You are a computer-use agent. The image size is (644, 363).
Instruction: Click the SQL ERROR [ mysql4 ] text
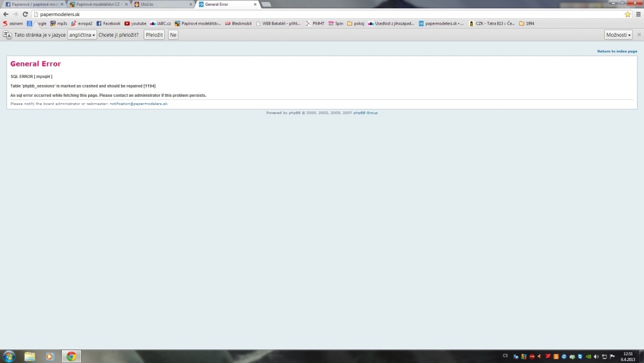[x=31, y=77]
